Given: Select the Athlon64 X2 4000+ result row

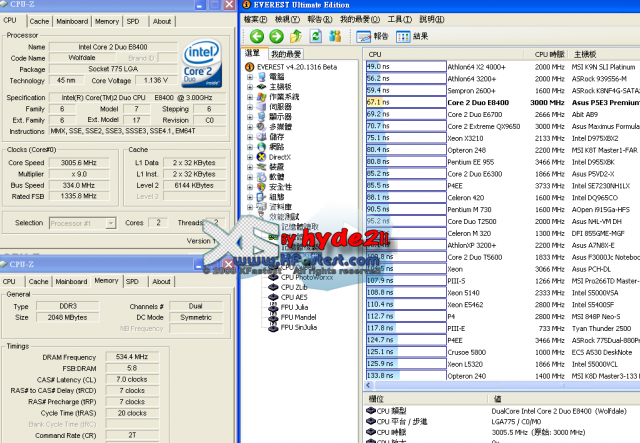Looking at the screenshot, I should pos(503,67).
